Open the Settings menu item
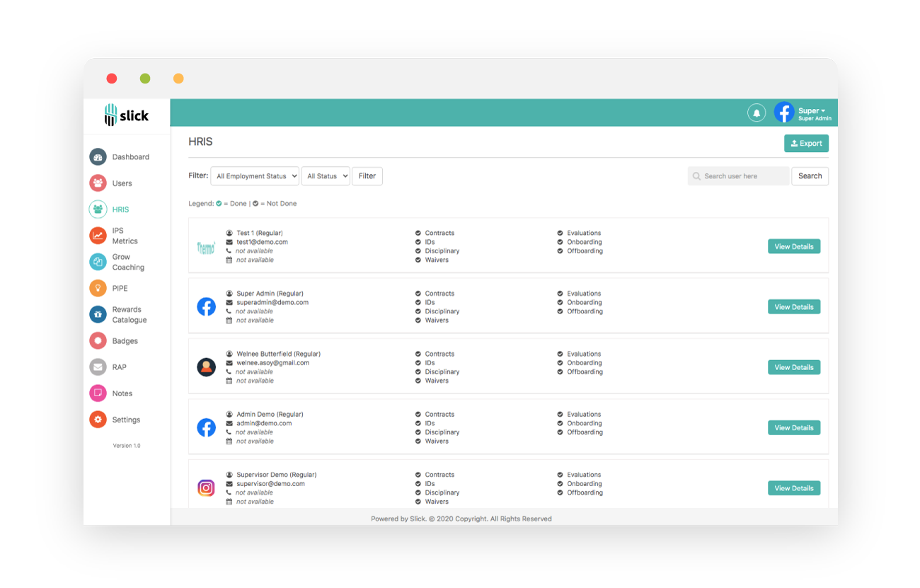The width and height of the screenshot is (920, 588). 126,420
